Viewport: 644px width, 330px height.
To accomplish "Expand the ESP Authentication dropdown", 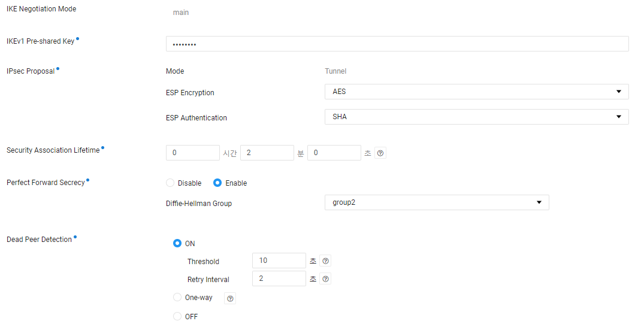I will click(x=476, y=117).
